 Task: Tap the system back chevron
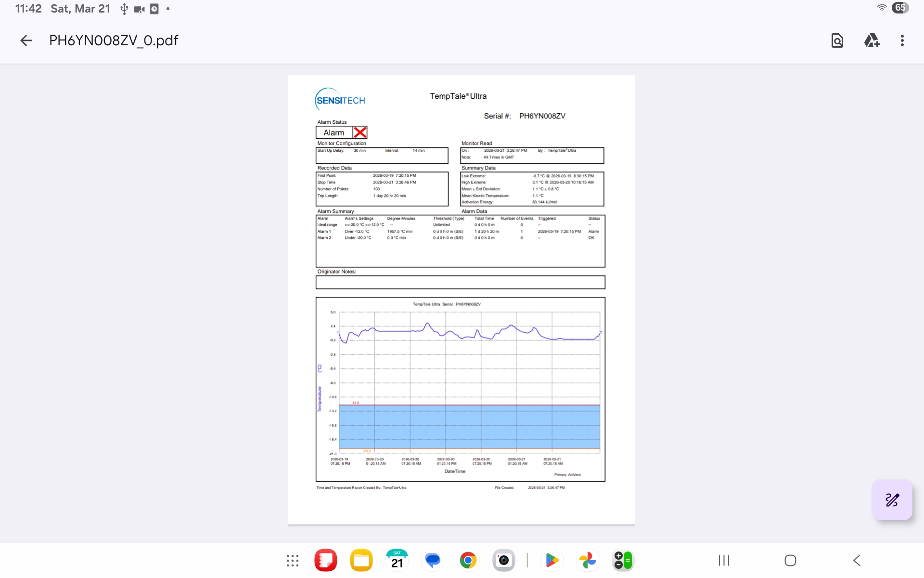click(857, 561)
